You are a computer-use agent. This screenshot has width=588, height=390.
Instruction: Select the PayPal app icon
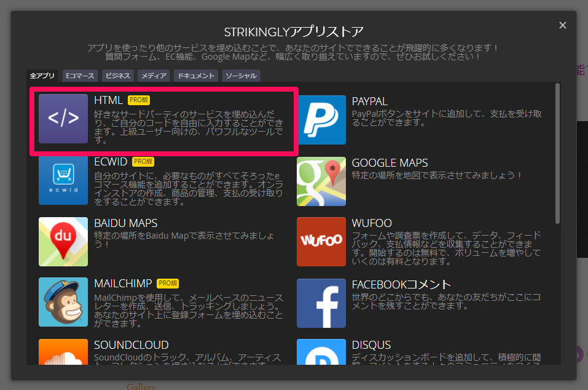[321, 120]
